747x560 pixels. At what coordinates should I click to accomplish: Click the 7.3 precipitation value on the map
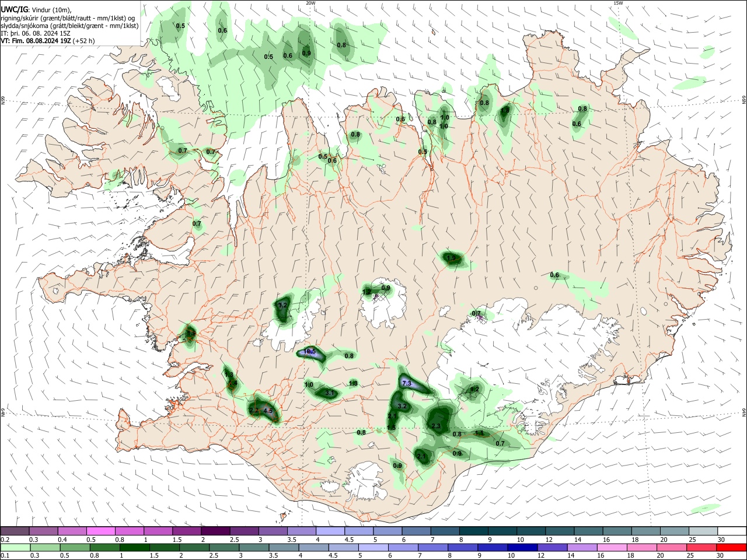click(407, 383)
